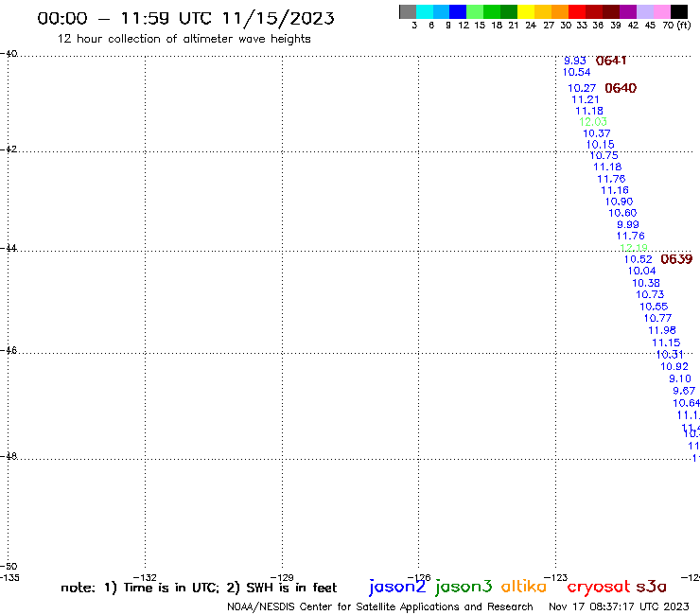Select the 10.77 reading
The height and width of the screenshot is (615, 700).
[657, 318]
